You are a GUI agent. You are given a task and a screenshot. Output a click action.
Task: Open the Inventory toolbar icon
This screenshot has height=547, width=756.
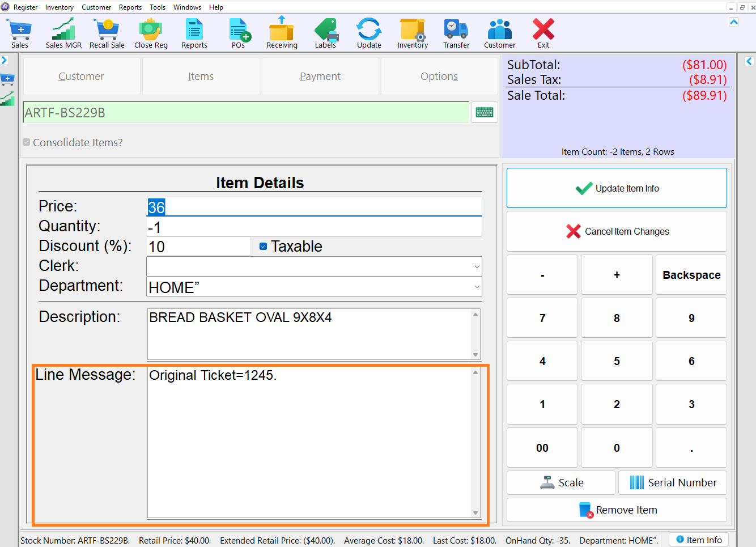(x=413, y=33)
